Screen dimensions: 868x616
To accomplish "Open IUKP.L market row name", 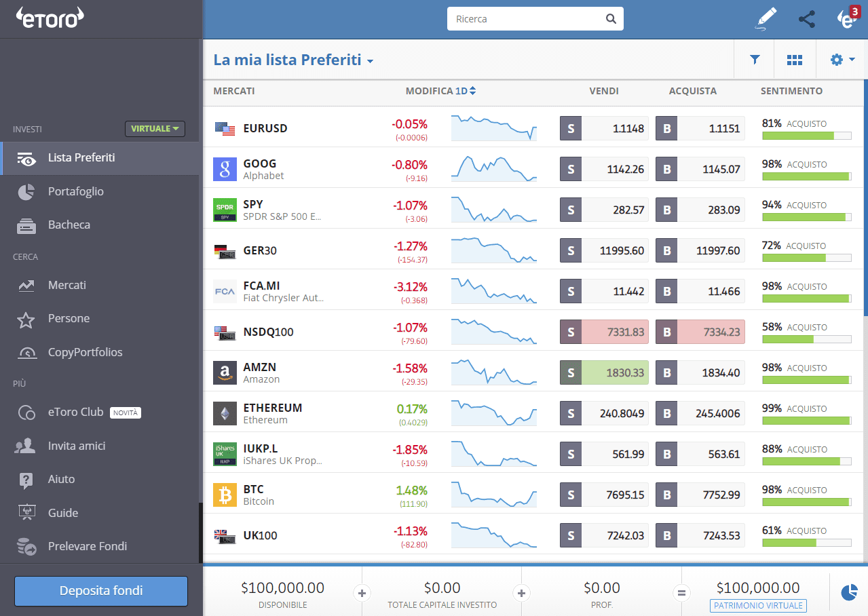I will (261, 448).
